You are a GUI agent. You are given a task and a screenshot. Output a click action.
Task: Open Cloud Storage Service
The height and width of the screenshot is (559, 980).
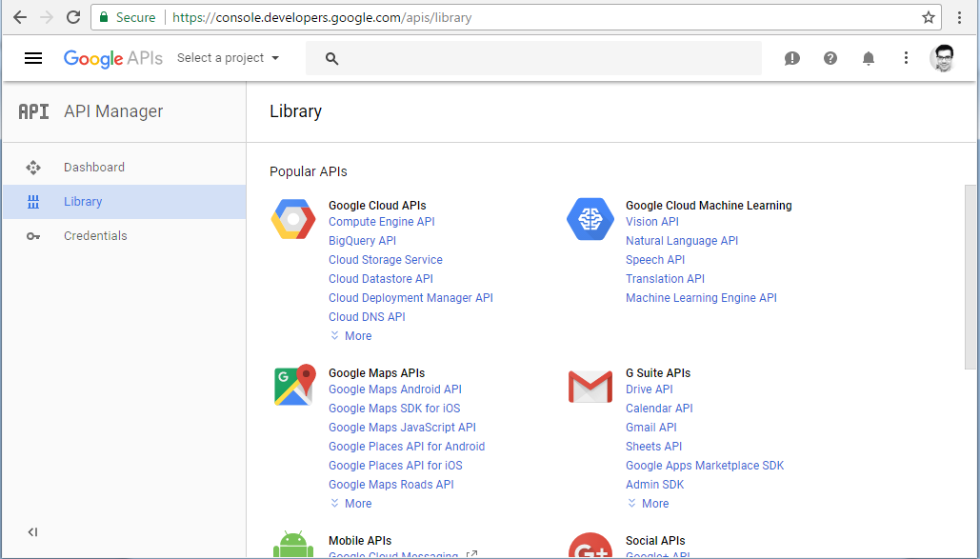click(x=386, y=260)
